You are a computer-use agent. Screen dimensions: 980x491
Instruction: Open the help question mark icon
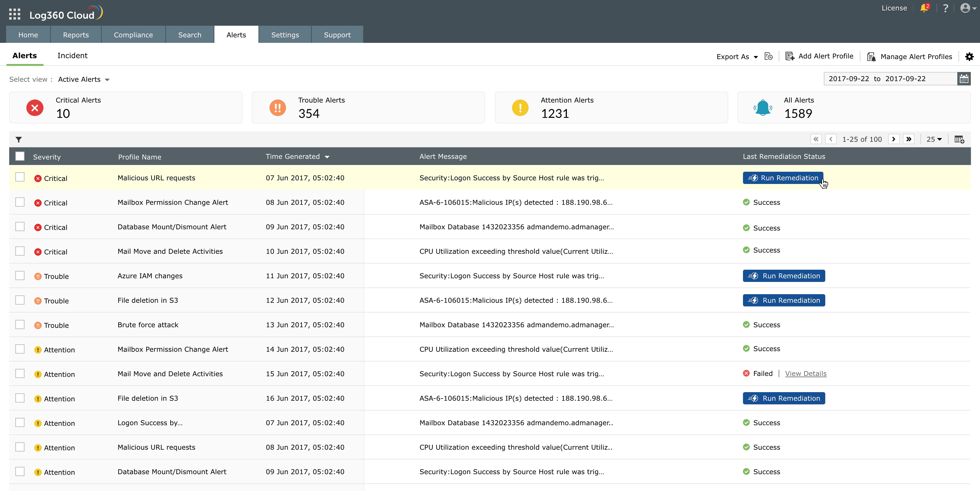(945, 8)
